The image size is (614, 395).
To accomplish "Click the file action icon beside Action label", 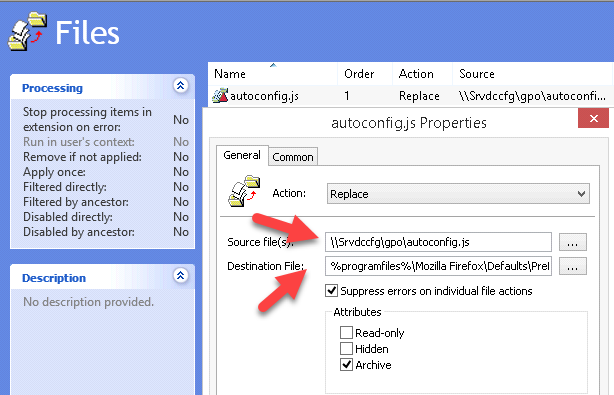I will [244, 191].
